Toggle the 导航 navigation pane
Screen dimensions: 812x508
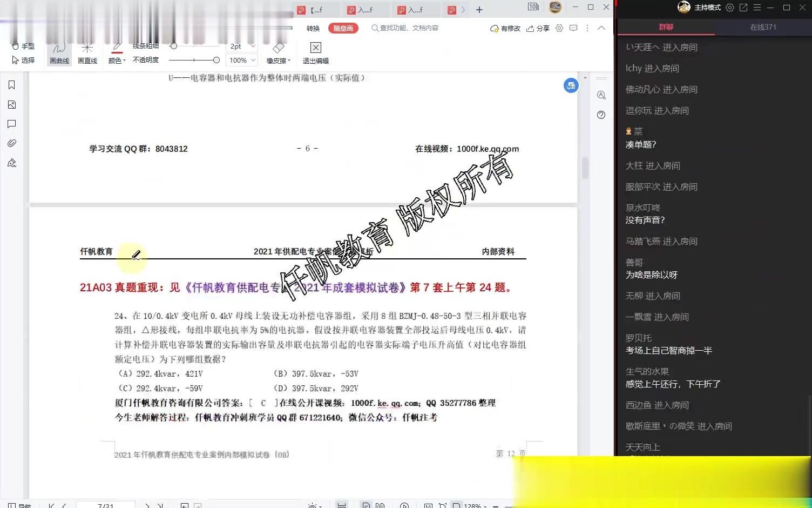pos(19,506)
